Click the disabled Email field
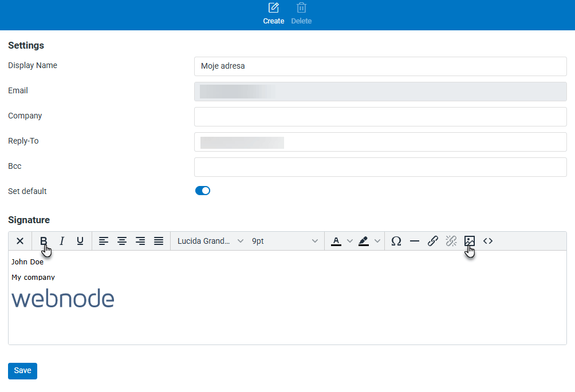 click(380, 92)
